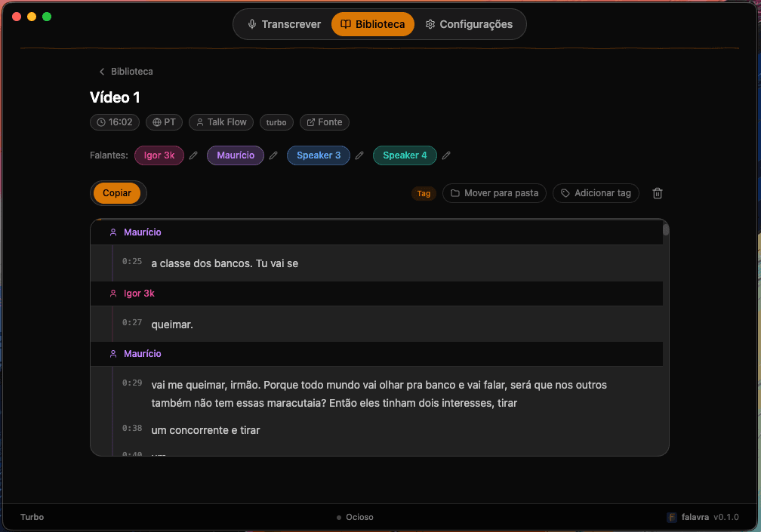Edit the Speaker 3 name with pencil icon
761x532 pixels.
click(359, 155)
